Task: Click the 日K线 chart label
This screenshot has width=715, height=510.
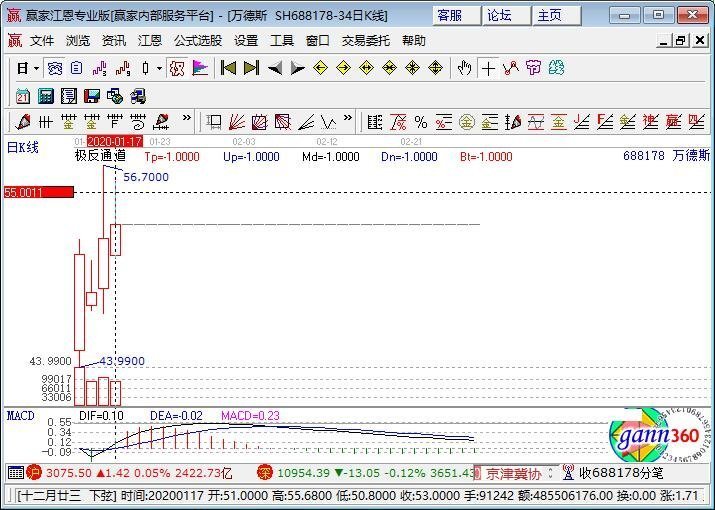Action: pos(23,147)
